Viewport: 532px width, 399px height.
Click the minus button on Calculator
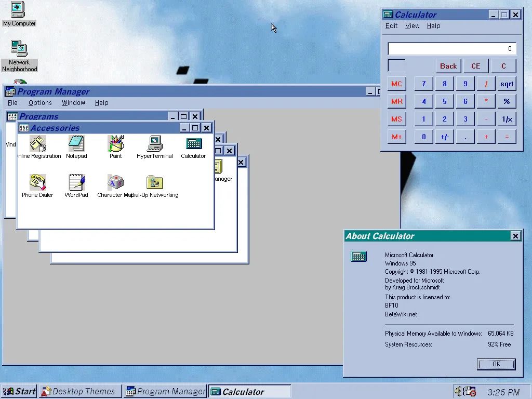point(486,119)
